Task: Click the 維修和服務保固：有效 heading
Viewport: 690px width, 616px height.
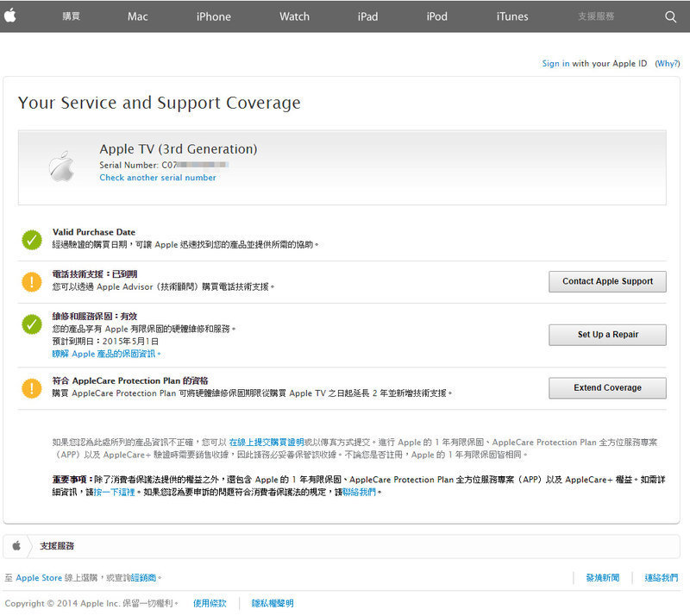Action: point(95,316)
